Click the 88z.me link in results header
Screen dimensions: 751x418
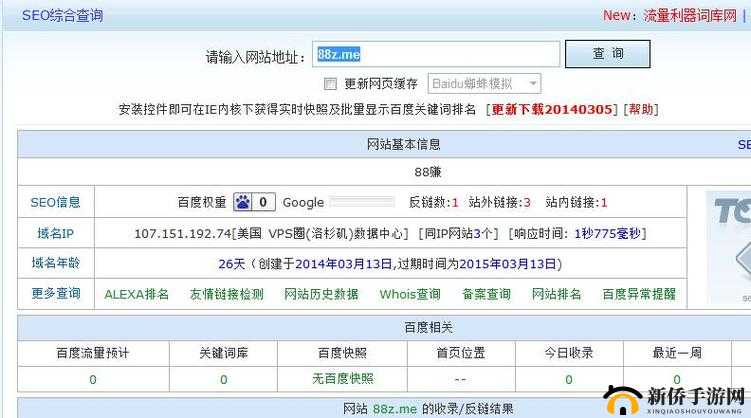point(395,409)
